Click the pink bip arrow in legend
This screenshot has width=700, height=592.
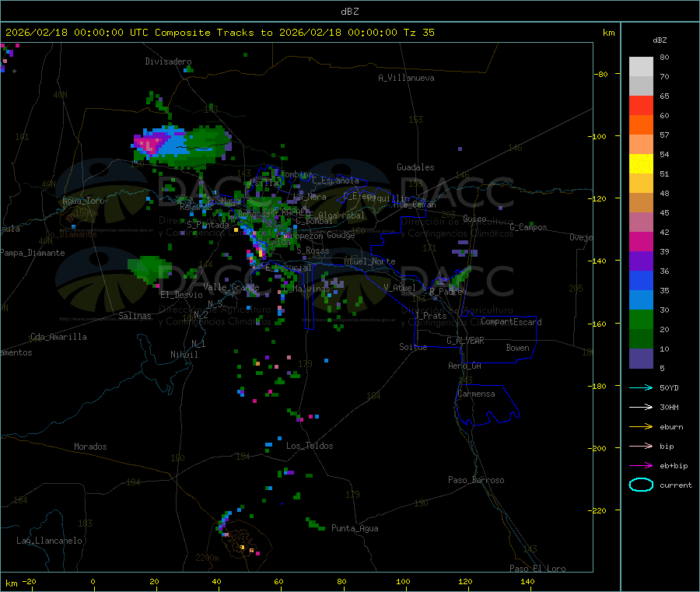[641, 446]
